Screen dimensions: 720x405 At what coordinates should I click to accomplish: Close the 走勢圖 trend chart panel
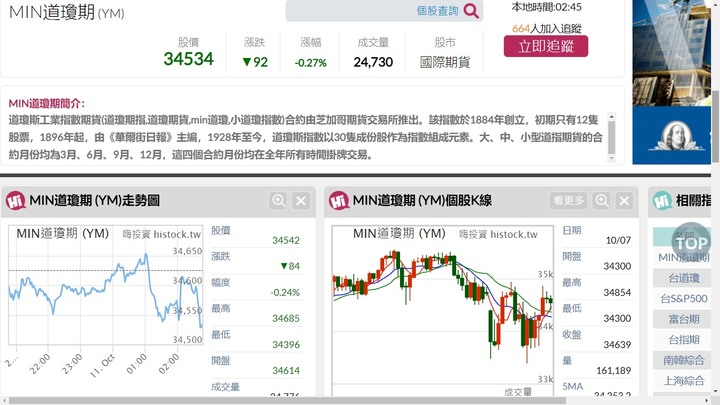click(x=301, y=201)
